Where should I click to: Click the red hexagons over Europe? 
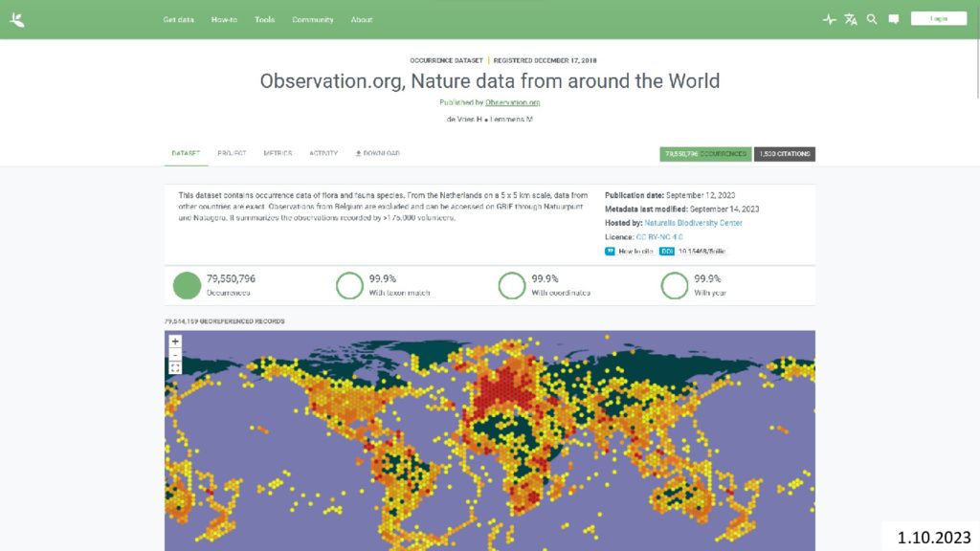tap(505, 390)
